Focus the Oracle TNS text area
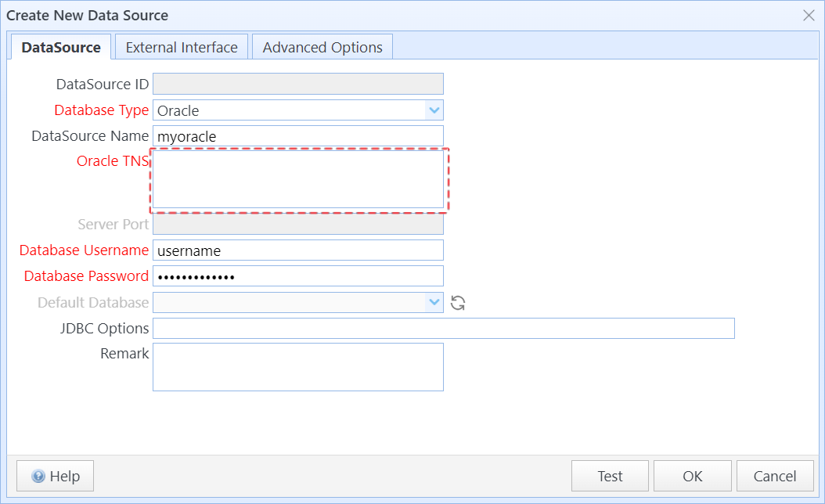Screen dimensions: 825x504 pyautogui.click(x=298, y=180)
